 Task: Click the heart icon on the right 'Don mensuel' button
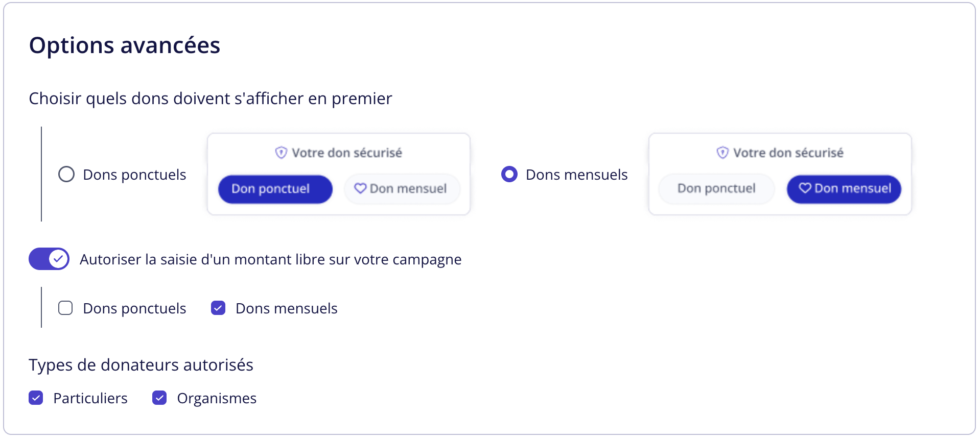click(804, 188)
